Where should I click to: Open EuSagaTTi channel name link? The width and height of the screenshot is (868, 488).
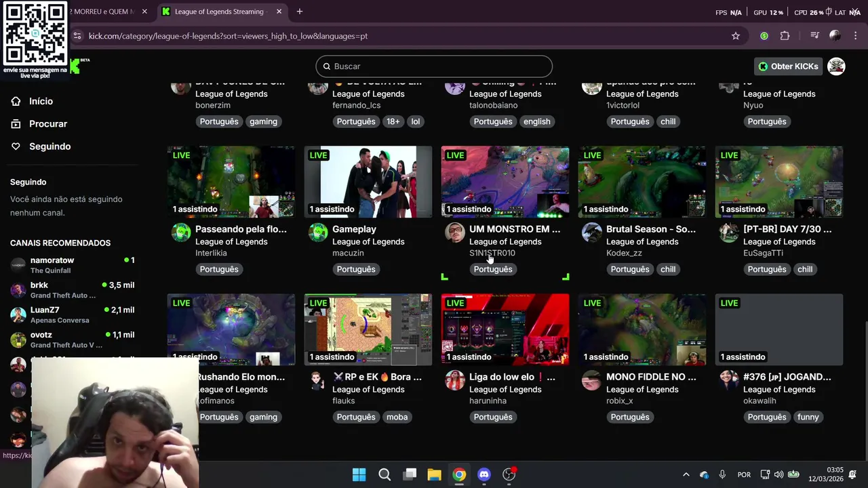pyautogui.click(x=763, y=253)
